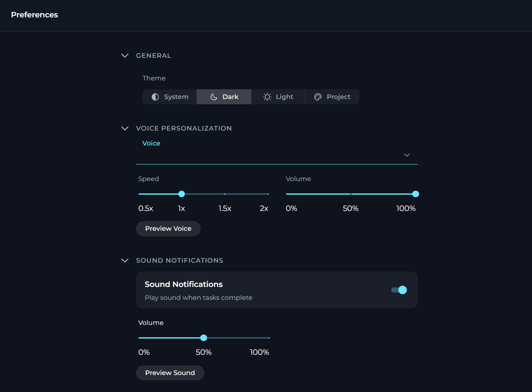Click the 0% label under voice Volume

click(292, 209)
